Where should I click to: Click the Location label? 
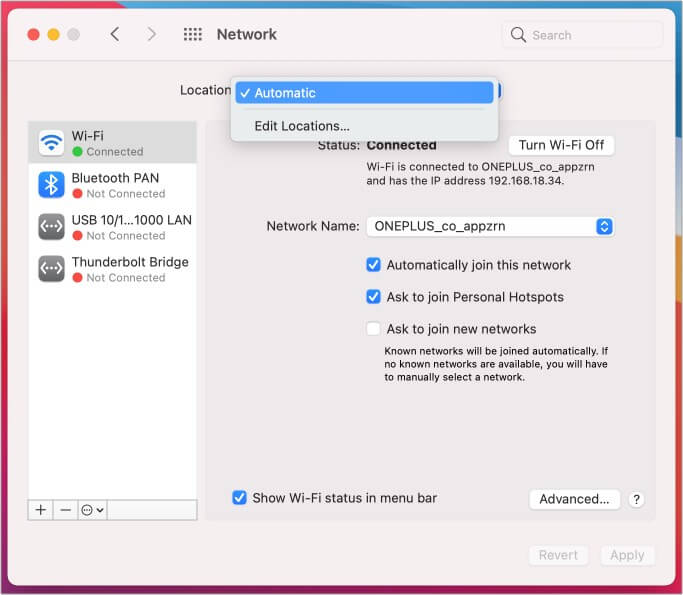[x=205, y=90]
